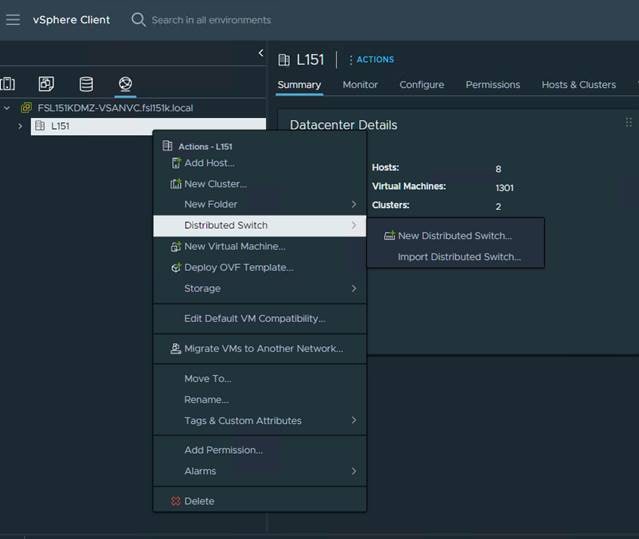This screenshot has width=639, height=539.
Task: Click the New Distributed Switch icon
Action: (x=390, y=235)
